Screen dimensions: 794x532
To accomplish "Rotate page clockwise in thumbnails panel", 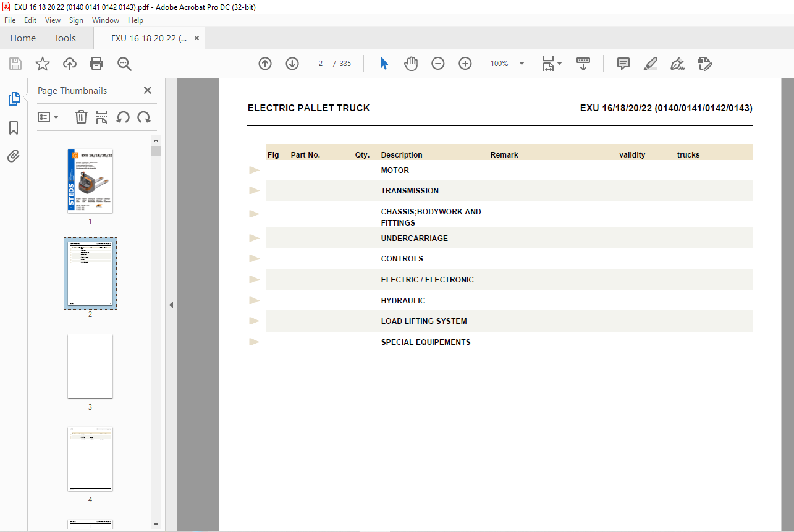I will (144, 117).
